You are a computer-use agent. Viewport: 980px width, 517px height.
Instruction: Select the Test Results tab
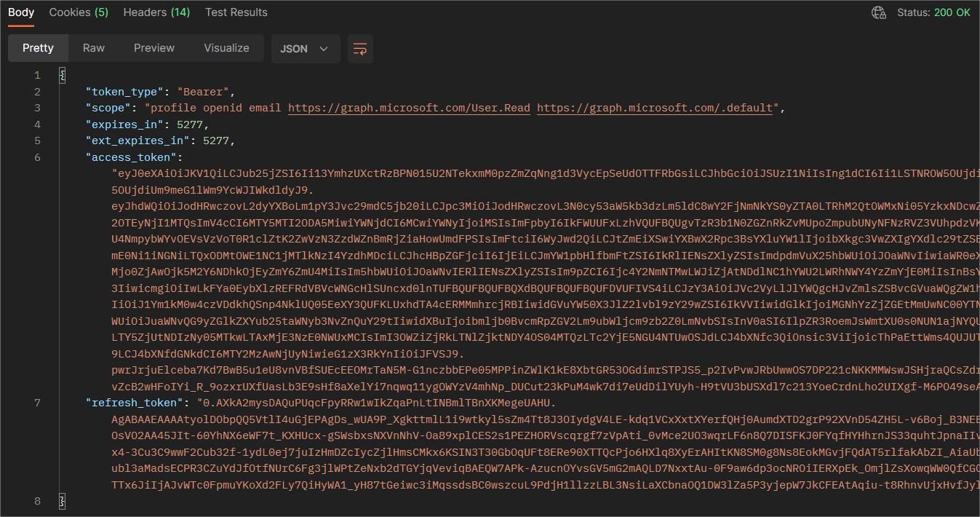(x=236, y=12)
